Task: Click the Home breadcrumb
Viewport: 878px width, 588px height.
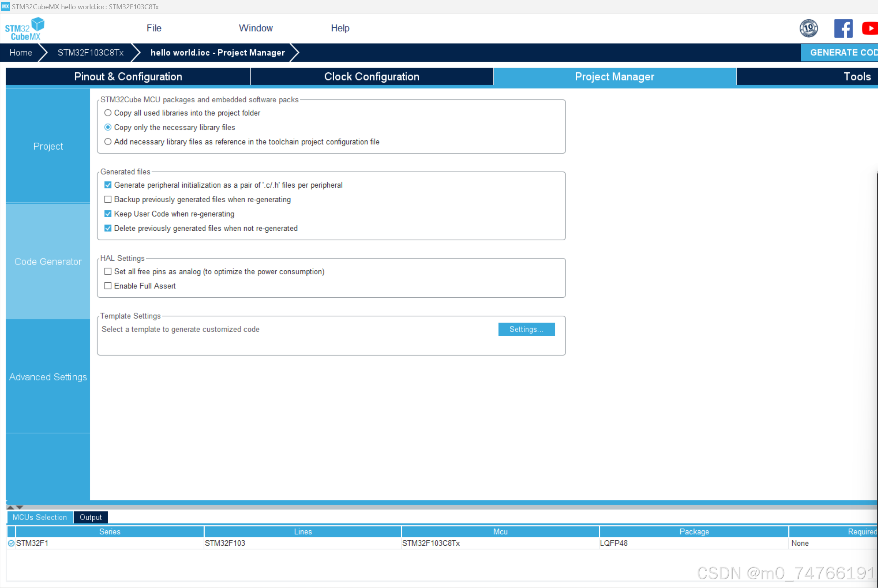Action: pyautogui.click(x=21, y=53)
